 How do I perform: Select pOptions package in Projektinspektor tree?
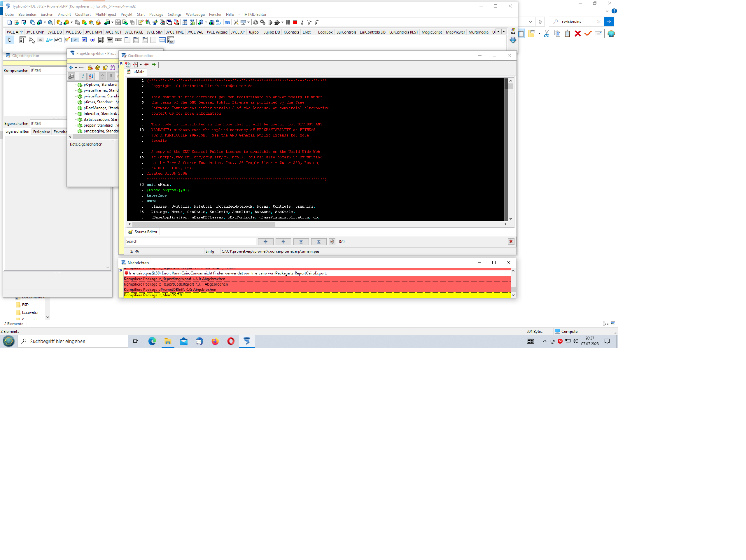[97, 85]
